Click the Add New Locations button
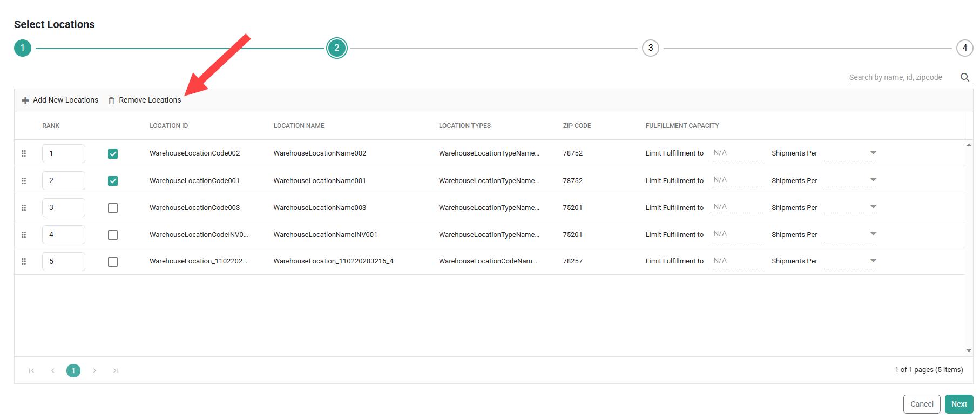This screenshot has width=980, height=419. point(60,100)
